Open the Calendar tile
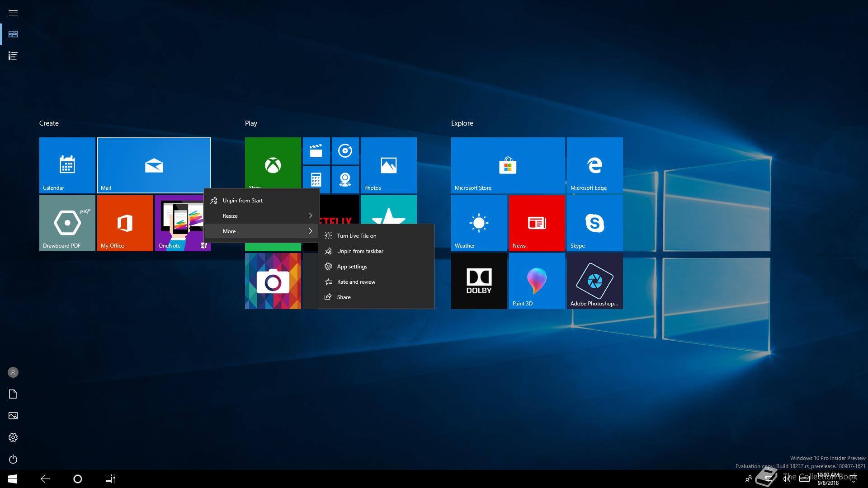This screenshot has height=488, width=868. [x=67, y=165]
